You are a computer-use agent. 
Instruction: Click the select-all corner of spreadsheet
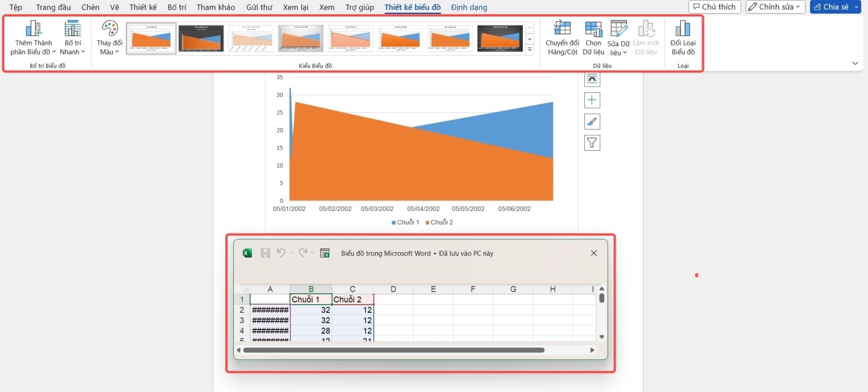pos(242,289)
